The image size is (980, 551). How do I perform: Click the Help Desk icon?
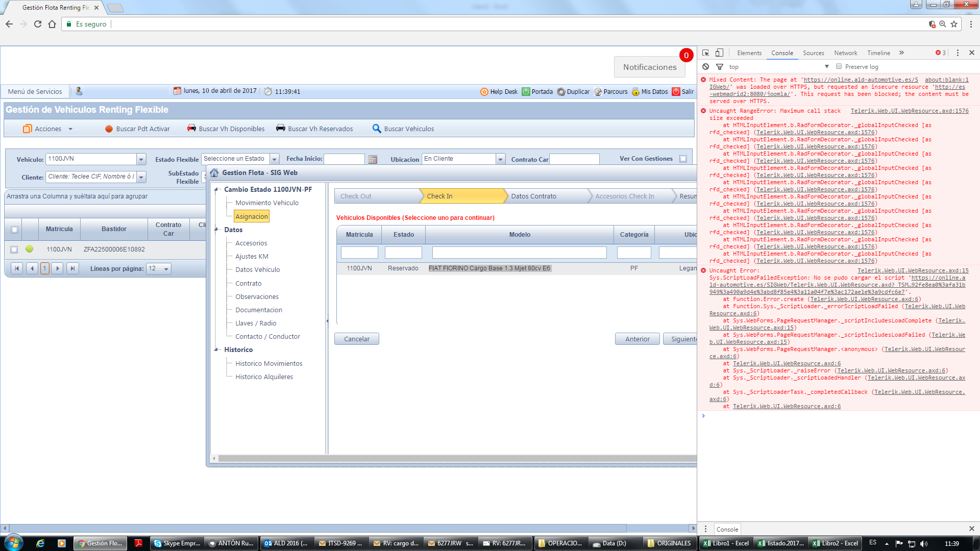click(x=484, y=92)
